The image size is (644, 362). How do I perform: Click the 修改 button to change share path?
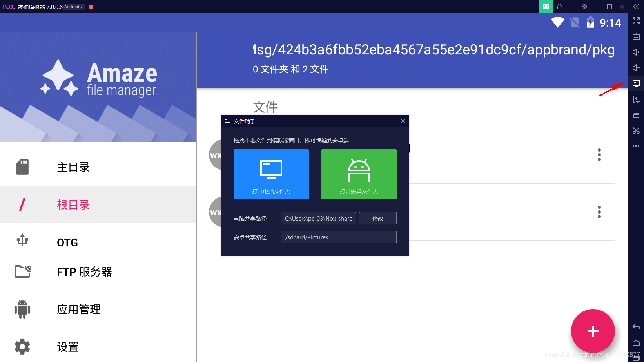pos(377,218)
